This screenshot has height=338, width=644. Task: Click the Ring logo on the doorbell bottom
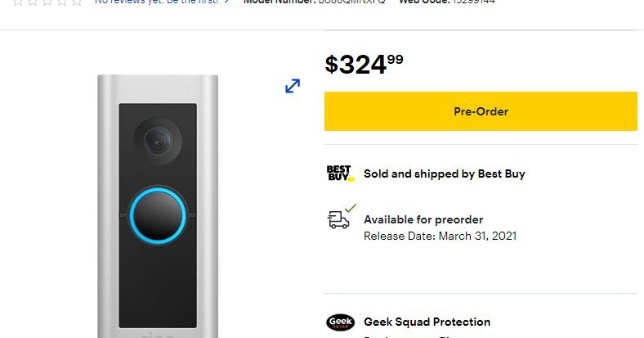159,335
